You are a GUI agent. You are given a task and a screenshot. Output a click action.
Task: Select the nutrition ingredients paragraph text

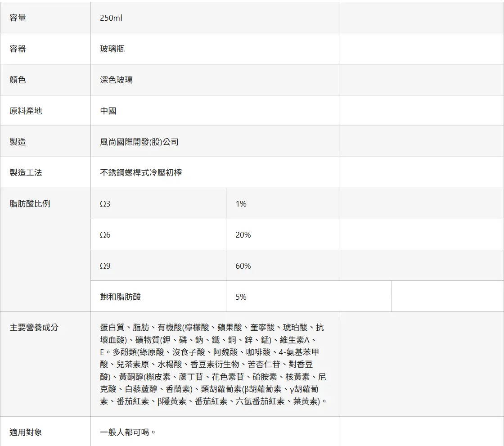(213, 365)
